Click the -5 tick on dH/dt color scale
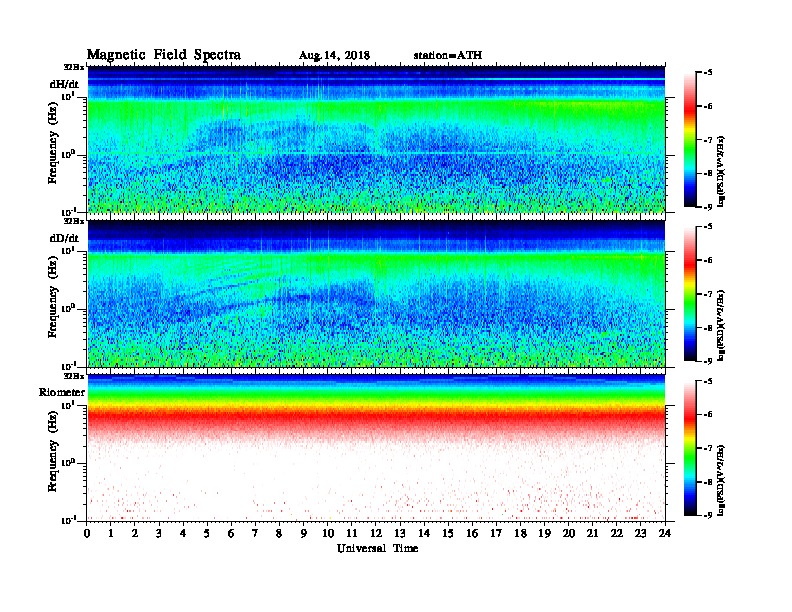The image size is (792, 612). tap(707, 72)
